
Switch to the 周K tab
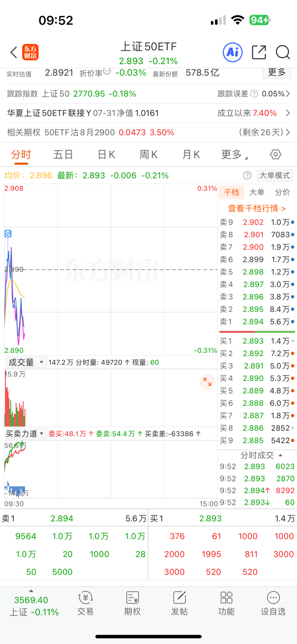coord(148,155)
